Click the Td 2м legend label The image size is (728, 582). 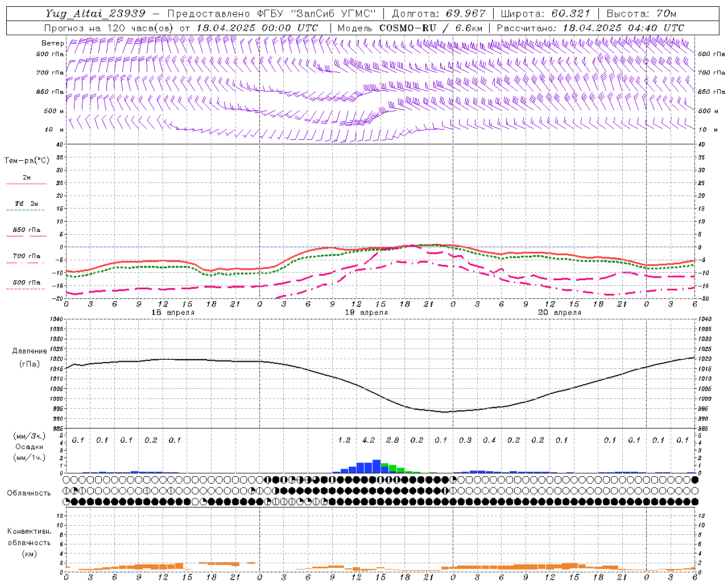click(x=27, y=203)
